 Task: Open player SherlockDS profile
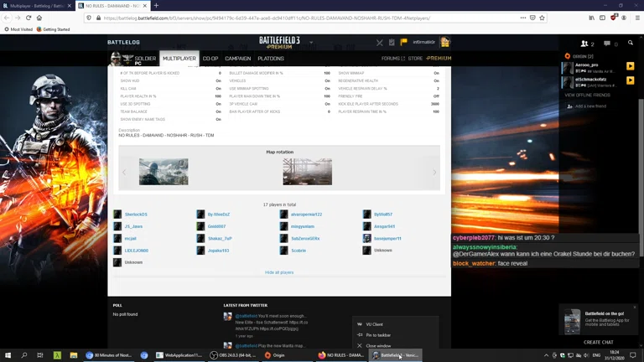[x=136, y=215]
